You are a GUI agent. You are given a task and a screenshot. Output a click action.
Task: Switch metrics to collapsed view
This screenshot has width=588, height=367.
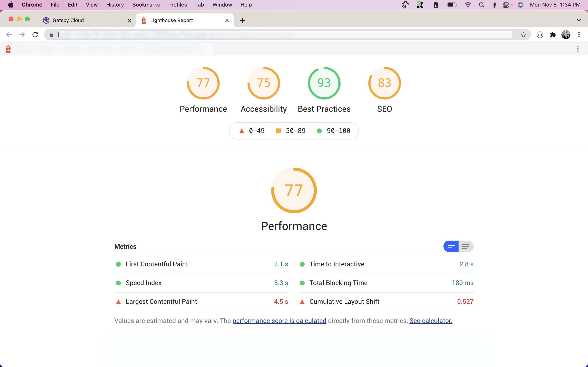point(451,246)
